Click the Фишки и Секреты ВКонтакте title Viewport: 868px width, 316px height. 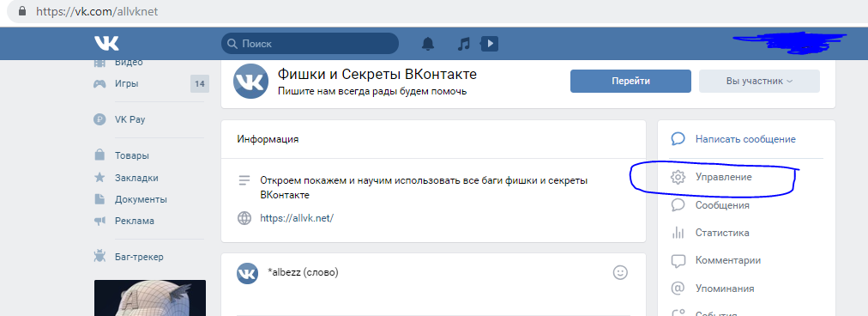(377, 75)
